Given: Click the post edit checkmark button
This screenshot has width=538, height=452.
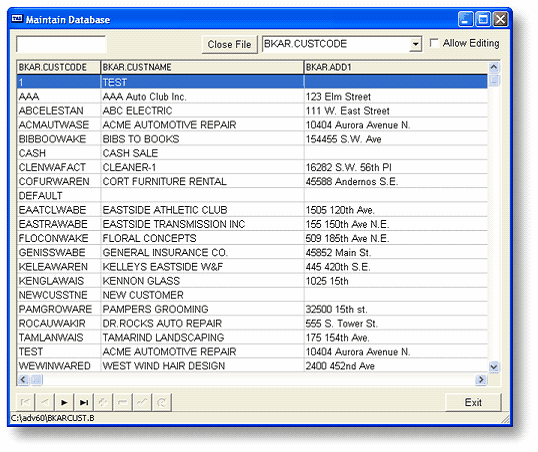Looking at the screenshot, I should [142, 402].
